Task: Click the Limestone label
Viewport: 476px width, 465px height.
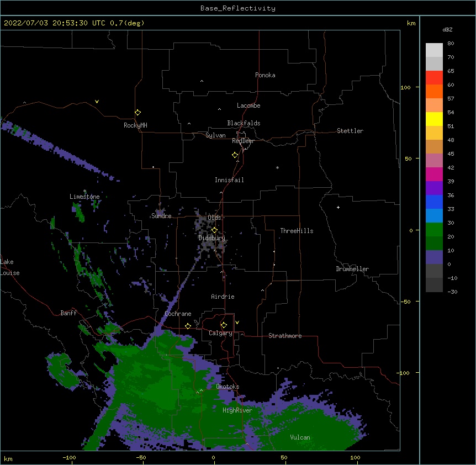Action: (84, 197)
